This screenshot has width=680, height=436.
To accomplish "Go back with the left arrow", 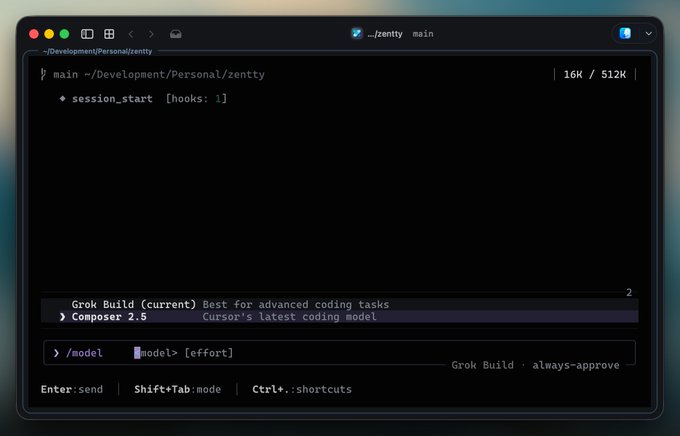I will 131,34.
